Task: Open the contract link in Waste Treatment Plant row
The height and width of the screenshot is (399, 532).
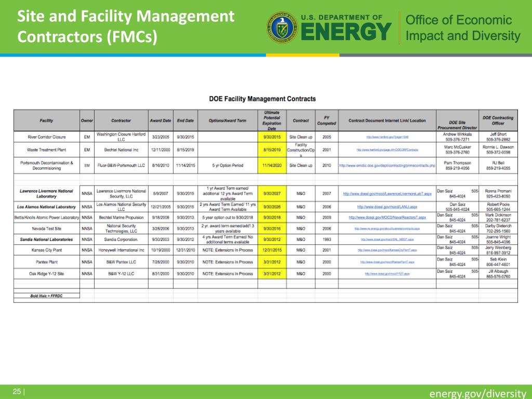Action: click(387, 150)
